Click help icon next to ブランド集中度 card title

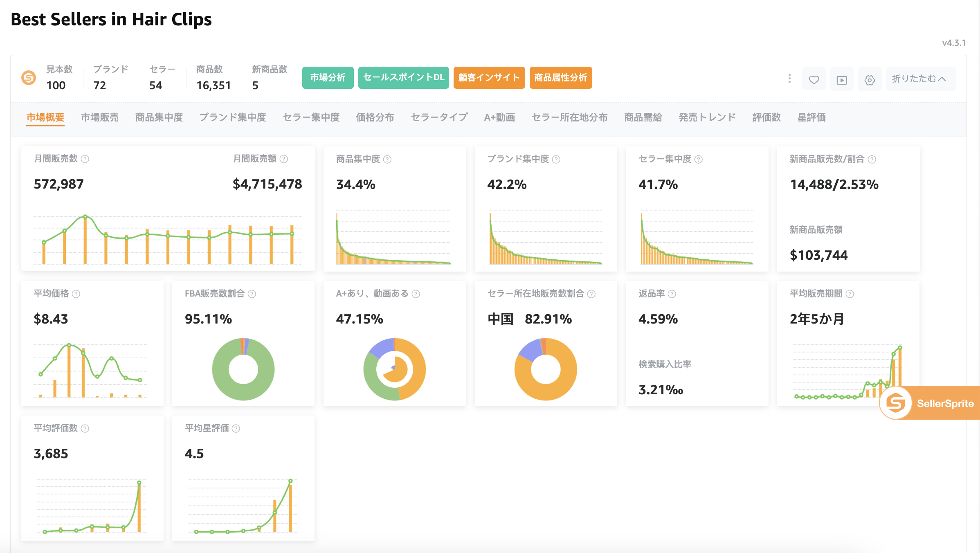(556, 159)
